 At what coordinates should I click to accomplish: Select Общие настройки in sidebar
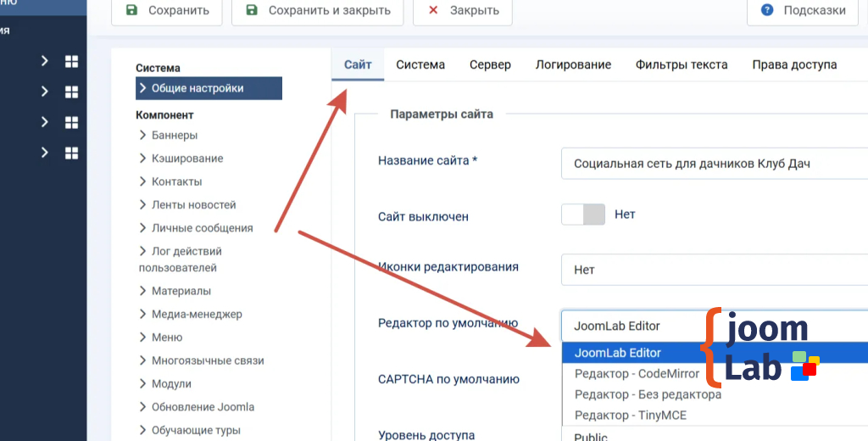click(x=209, y=89)
